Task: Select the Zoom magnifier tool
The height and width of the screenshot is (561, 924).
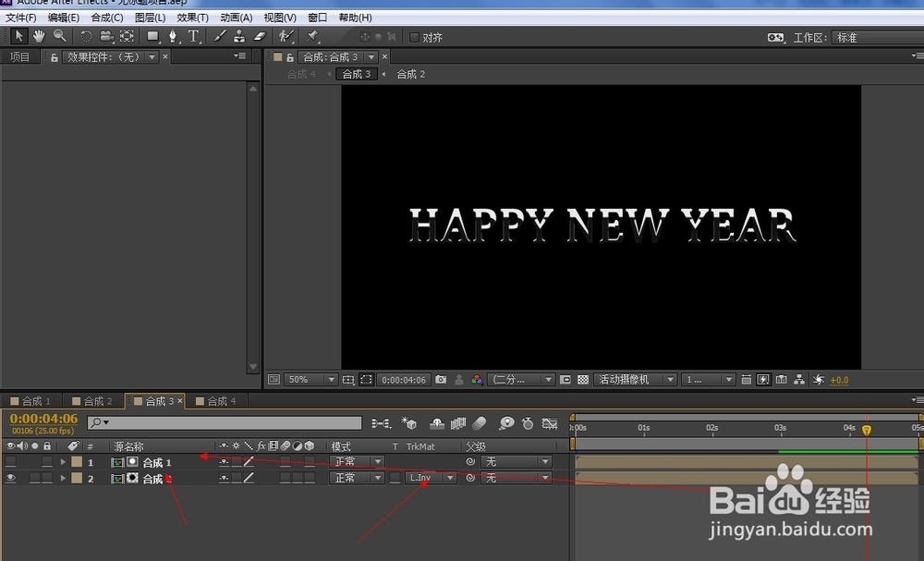Action: tap(59, 37)
